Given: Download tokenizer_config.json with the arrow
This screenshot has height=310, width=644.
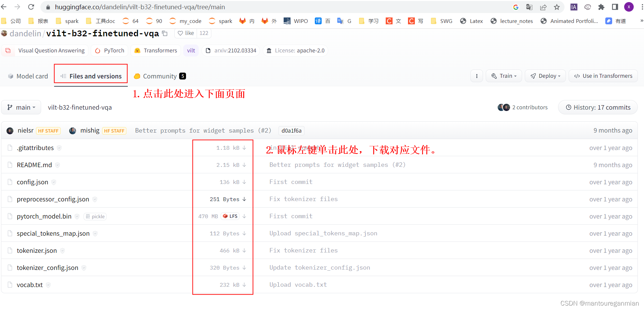Looking at the screenshot, I should (244, 268).
